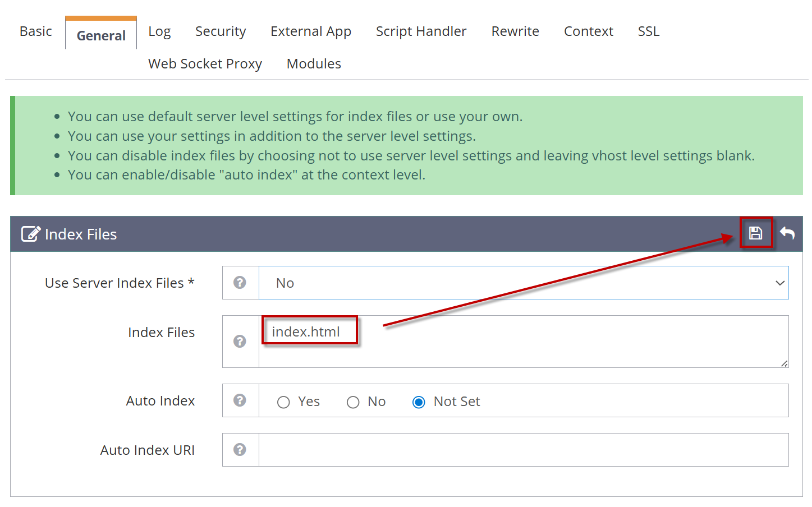Open the Use Server Index Files dropdown
The width and height of the screenshot is (812, 507).
click(523, 283)
